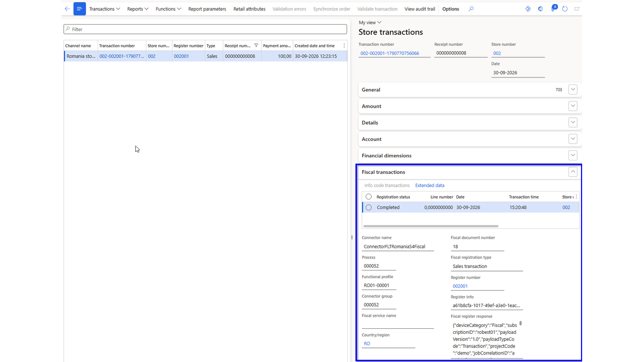Viewport: 644px width, 362px height.
Task: Open in Microsoft Office icon
Action: (540, 9)
